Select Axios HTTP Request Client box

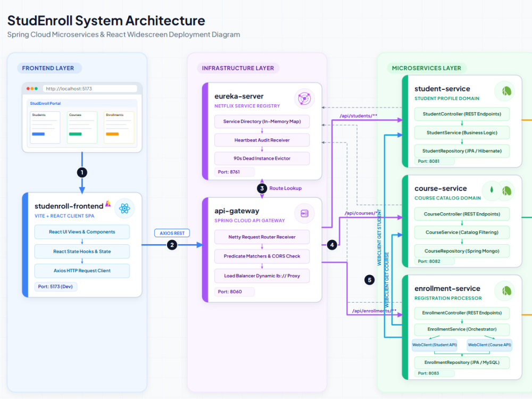point(82,271)
